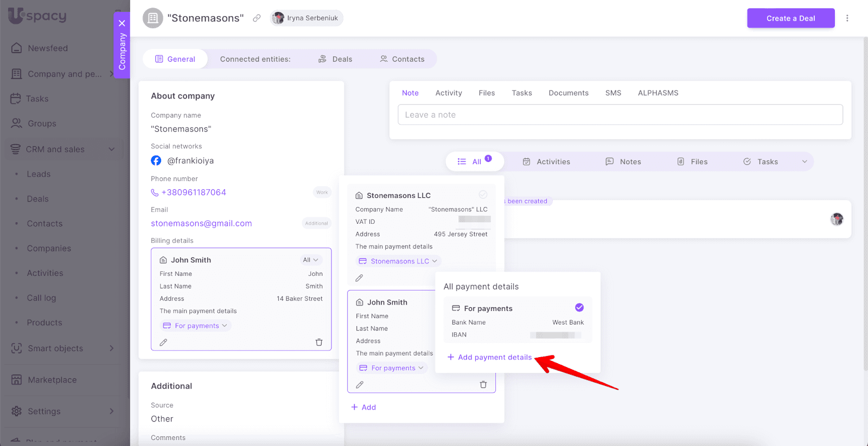This screenshot has height=446, width=868.
Task: Click the Create a Deal button
Action: coord(790,18)
